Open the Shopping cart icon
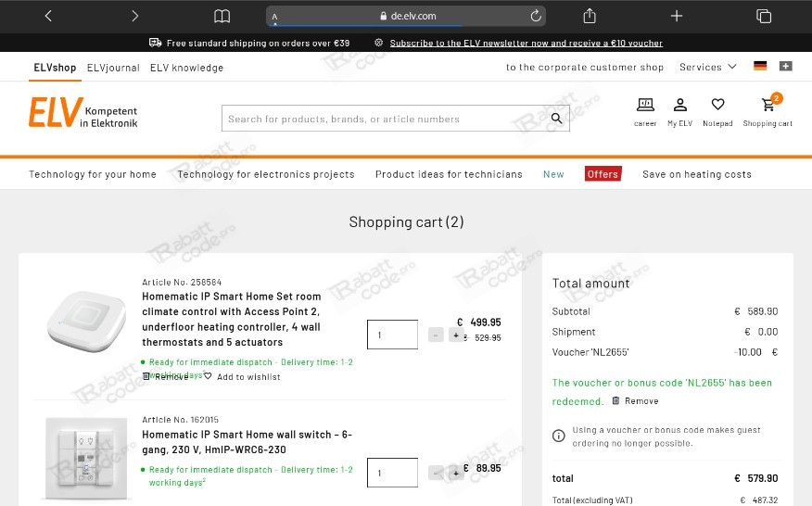The height and width of the screenshot is (506, 812). coord(768,112)
